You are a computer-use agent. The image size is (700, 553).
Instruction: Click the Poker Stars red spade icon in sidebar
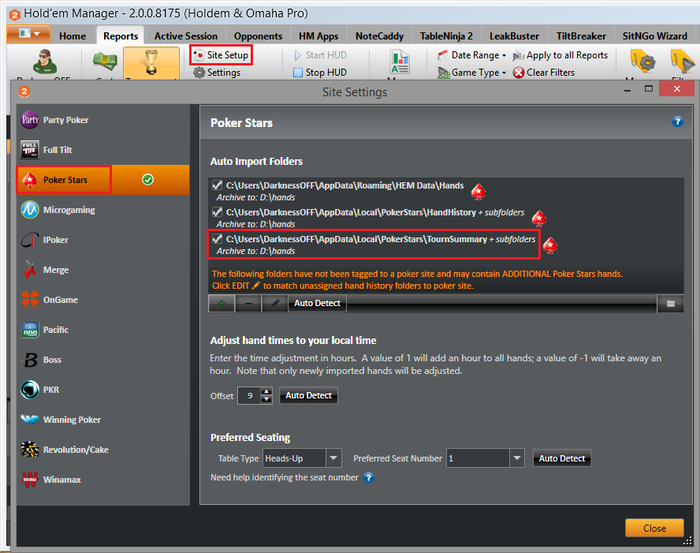coord(30,180)
